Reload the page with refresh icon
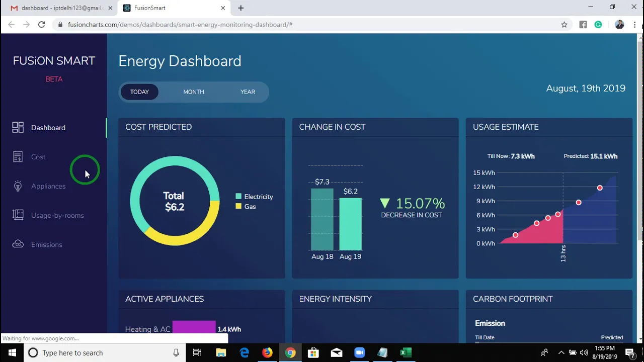This screenshot has width=644, height=362. click(41, 24)
